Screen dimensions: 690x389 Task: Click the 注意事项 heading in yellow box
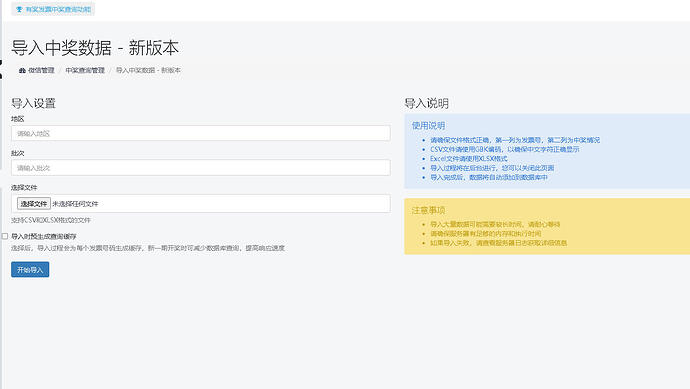428,210
